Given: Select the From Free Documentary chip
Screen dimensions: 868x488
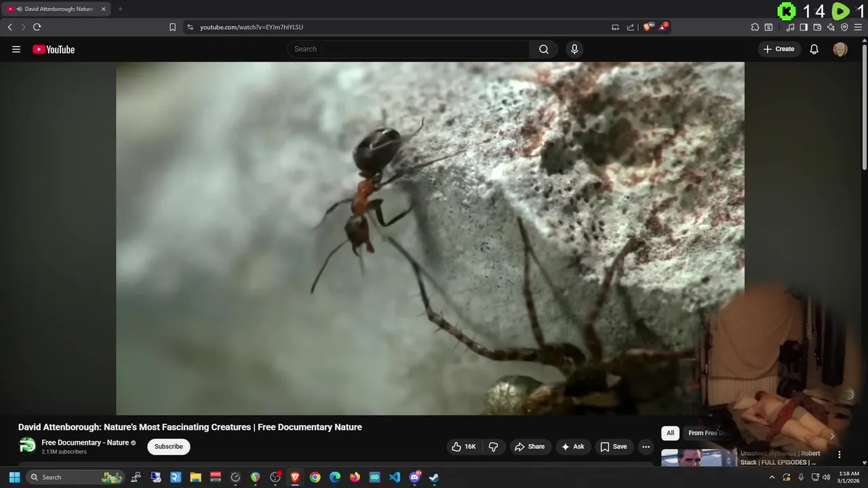Looking at the screenshot, I should click(708, 433).
